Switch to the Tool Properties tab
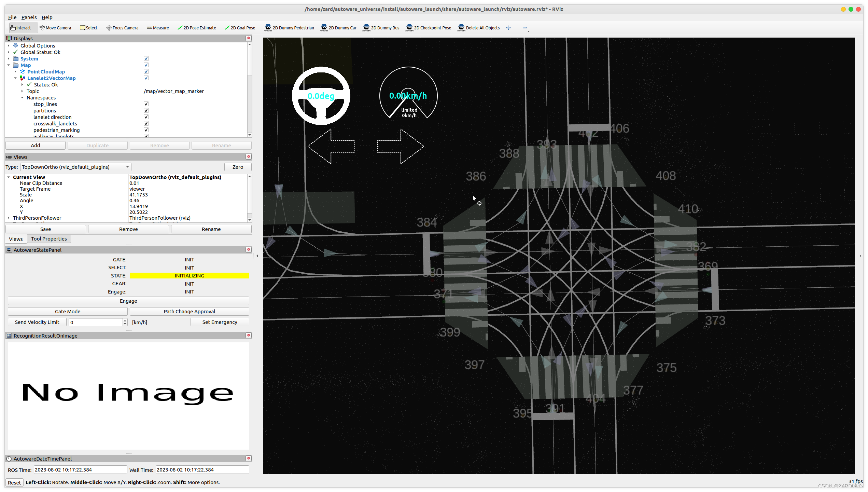This screenshot has width=868, height=492. tap(49, 239)
